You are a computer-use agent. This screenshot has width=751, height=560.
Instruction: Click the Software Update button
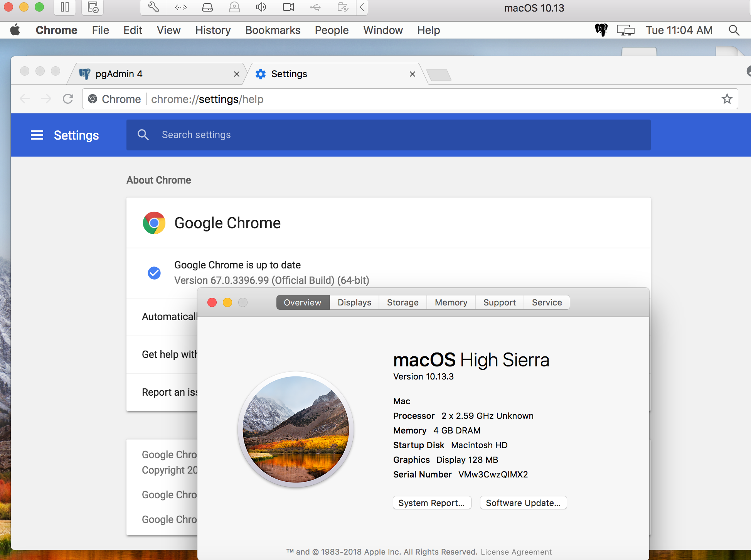(523, 503)
